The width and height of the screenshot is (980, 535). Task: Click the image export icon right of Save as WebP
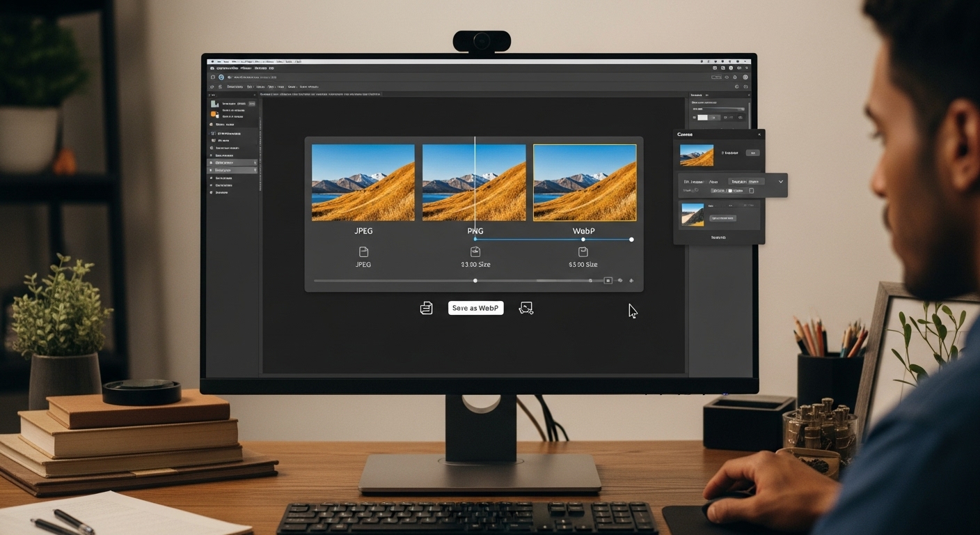526,308
